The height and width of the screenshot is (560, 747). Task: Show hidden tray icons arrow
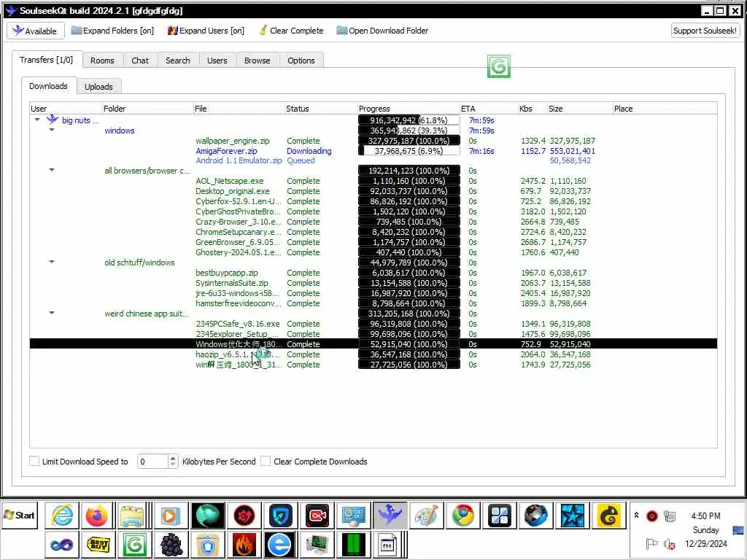tap(636, 516)
